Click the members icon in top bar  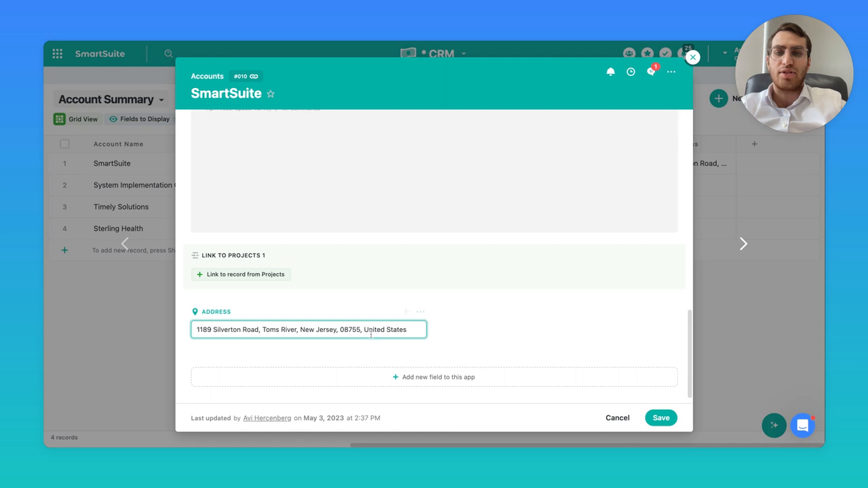point(629,54)
